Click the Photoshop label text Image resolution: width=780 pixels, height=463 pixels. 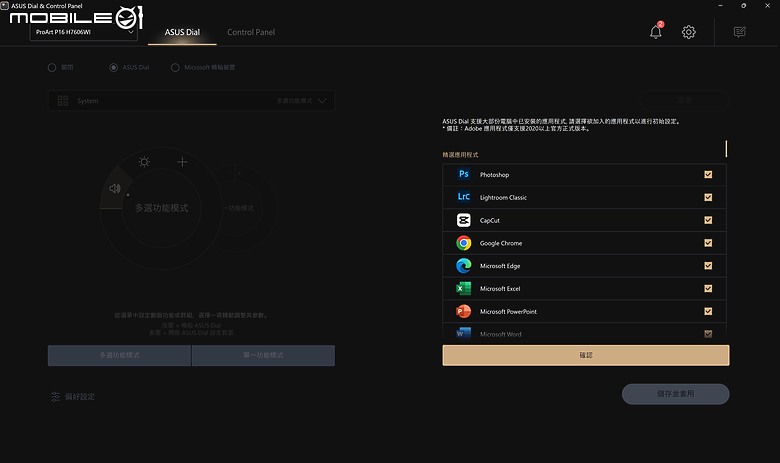pyautogui.click(x=494, y=175)
